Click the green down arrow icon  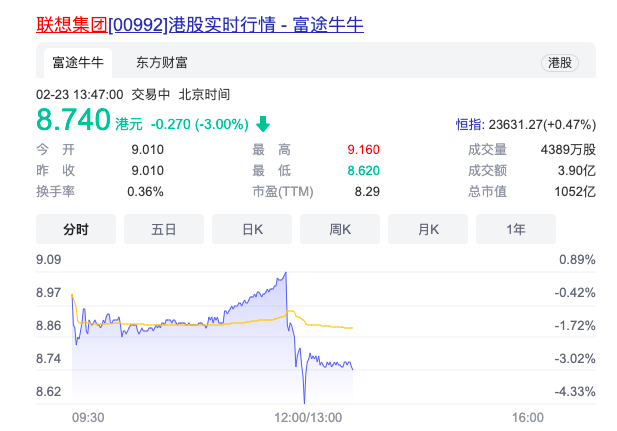pyautogui.click(x=263, y=124)
